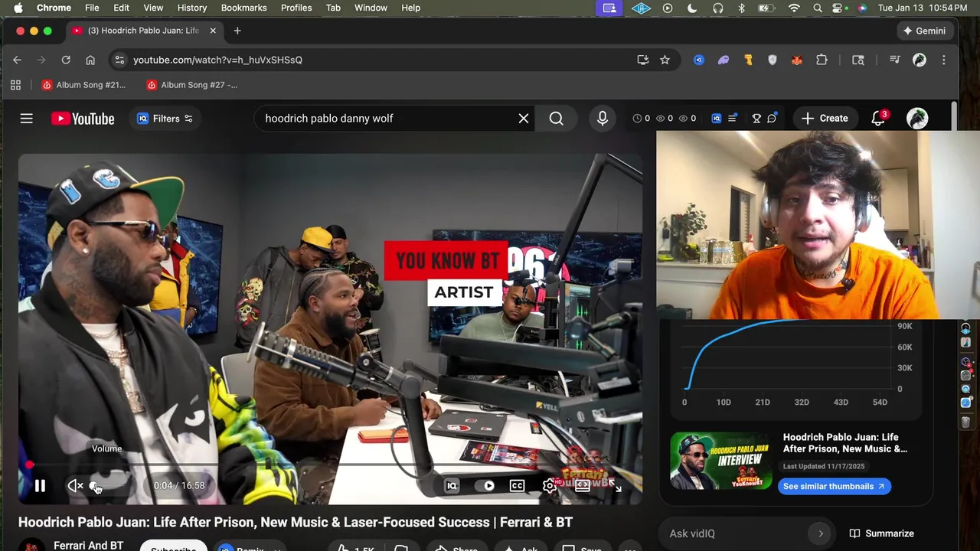This screenshot has width=980, height=551.
Task: Open vidIQ button in player controls
Action: click(x=452, y=486)
